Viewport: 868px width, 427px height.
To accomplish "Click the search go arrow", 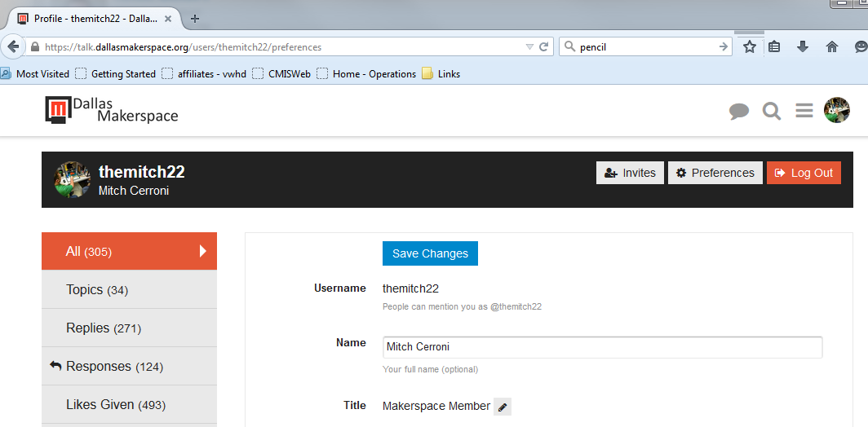I will click(723, 47).
